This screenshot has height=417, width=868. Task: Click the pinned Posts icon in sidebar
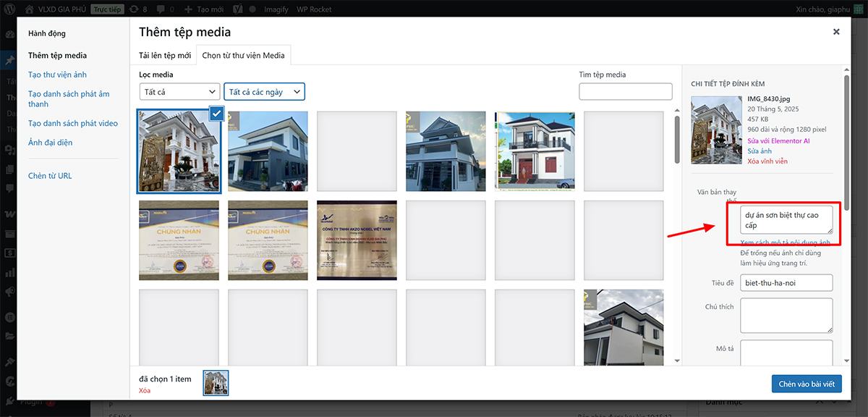click(10, 60)
